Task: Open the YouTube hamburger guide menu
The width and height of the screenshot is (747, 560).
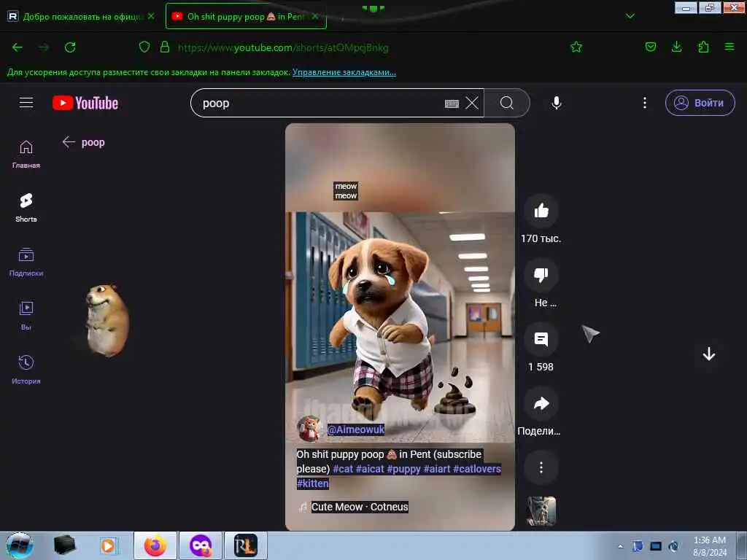Action: tap(26, 103)
